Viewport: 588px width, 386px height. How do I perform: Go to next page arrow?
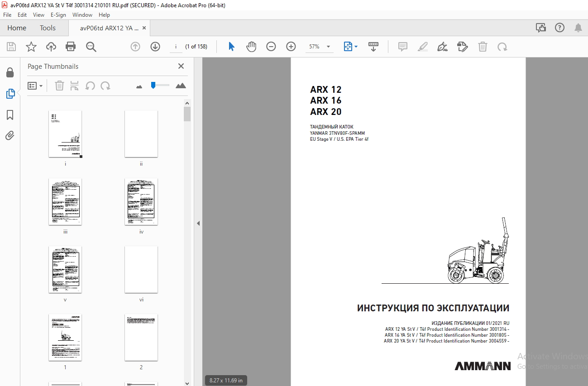[x=155, y=47]
